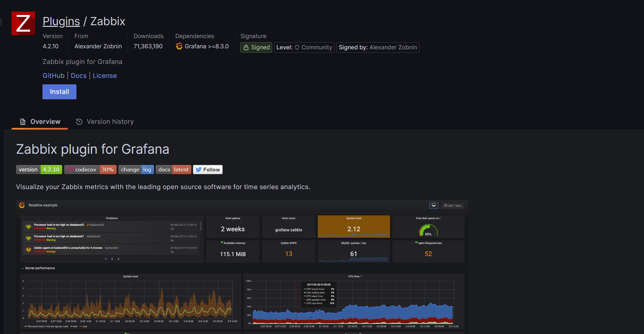Click the Host uptime 2 weeks panel

(x=233, y=227)
